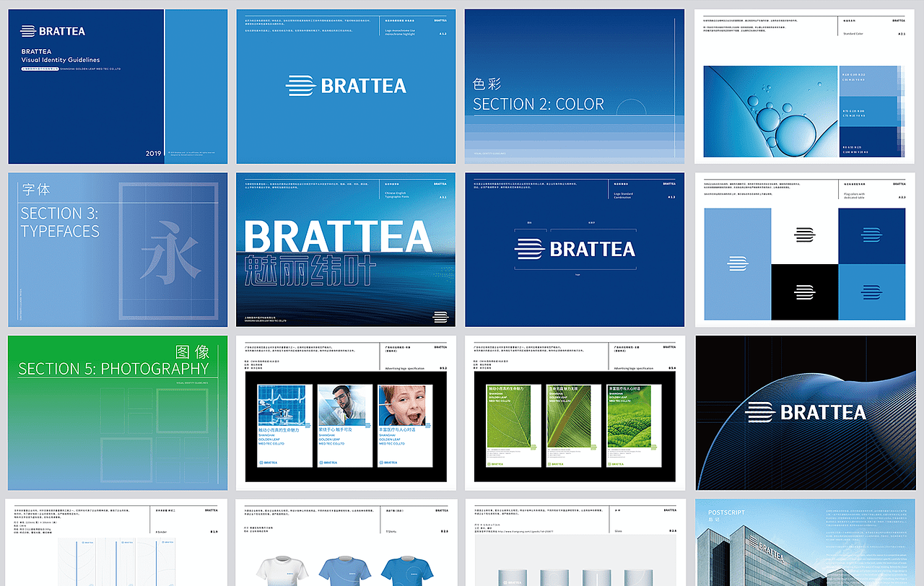This screenshot has height=586, width=924.
Task: Select the dark navy swatch beside the bubbles
Action: pos(868,142)
